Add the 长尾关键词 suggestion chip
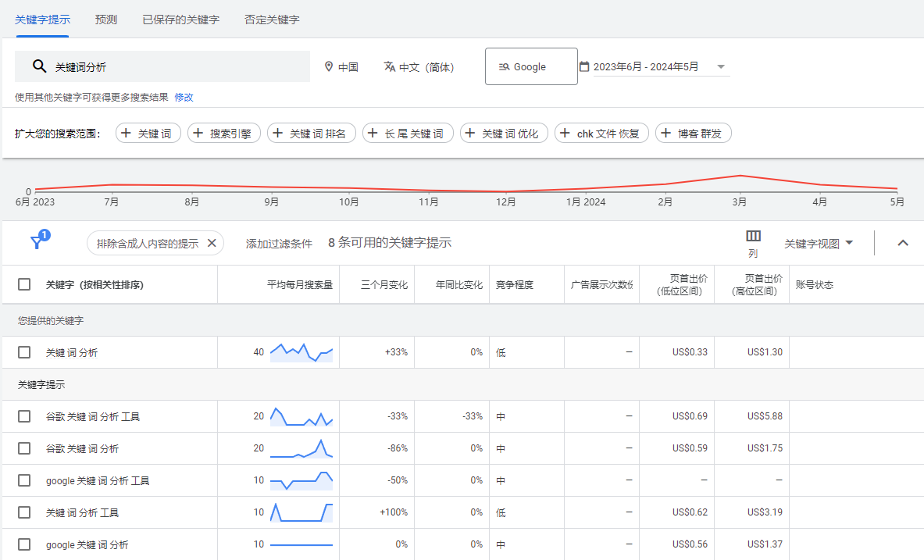924x560 pixels. coord(408,134)
